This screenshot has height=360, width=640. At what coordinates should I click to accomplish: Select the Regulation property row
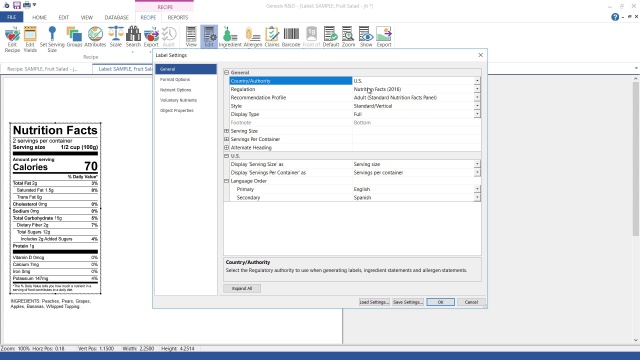(x=355, y=89)
